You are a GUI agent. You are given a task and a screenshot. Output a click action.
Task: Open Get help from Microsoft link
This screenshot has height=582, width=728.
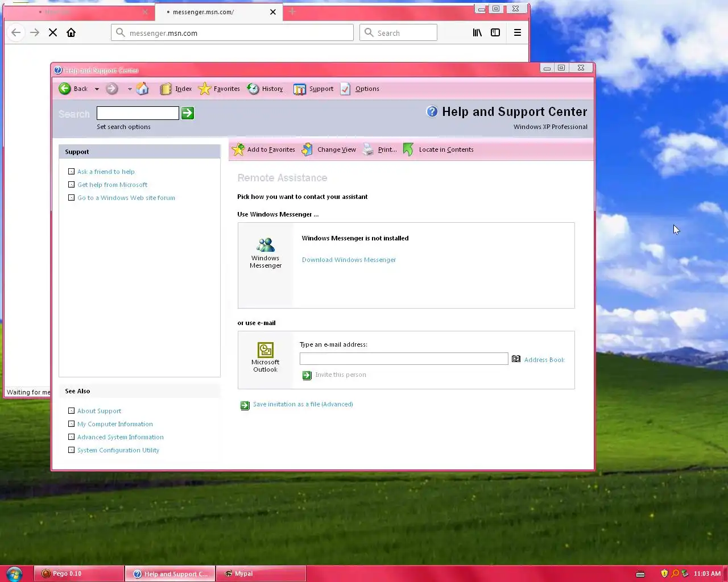[112, 185]
